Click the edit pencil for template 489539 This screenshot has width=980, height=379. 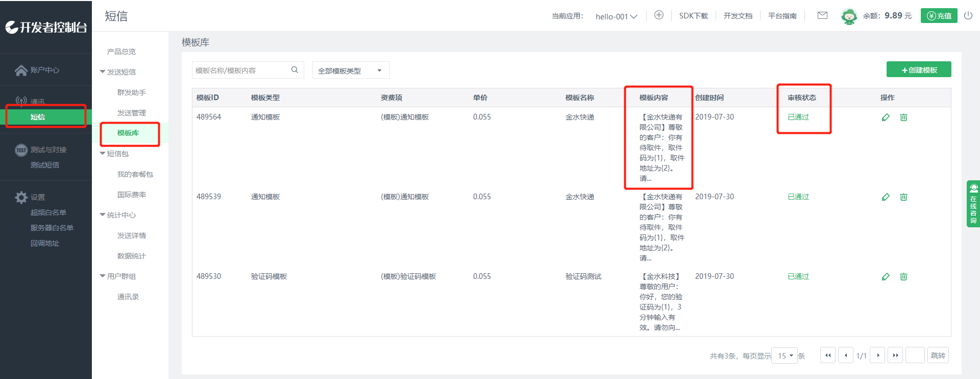[886, 197]
